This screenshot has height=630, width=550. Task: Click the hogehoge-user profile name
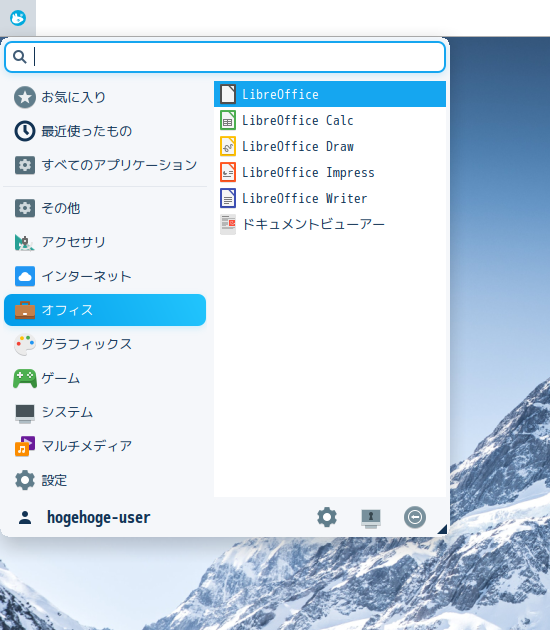coord(98,517)
